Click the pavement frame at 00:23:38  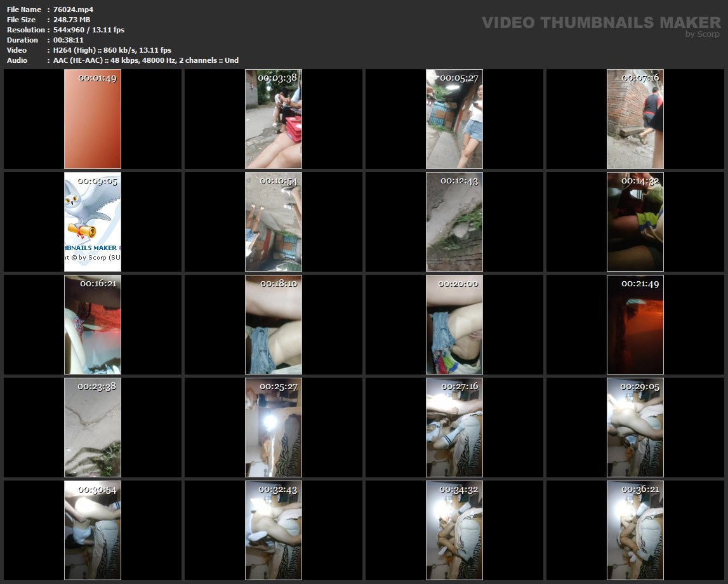coord(93,427)
